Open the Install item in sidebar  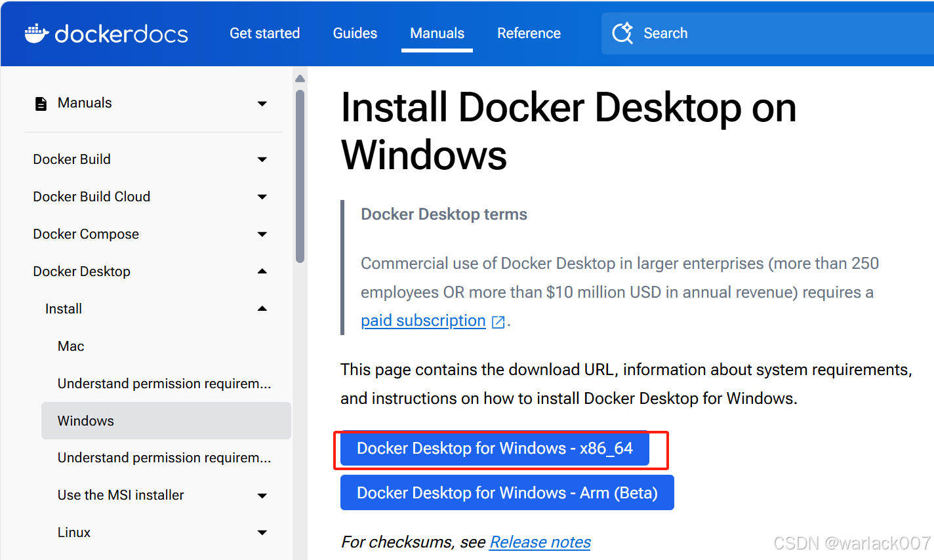[x=64, y=309]
